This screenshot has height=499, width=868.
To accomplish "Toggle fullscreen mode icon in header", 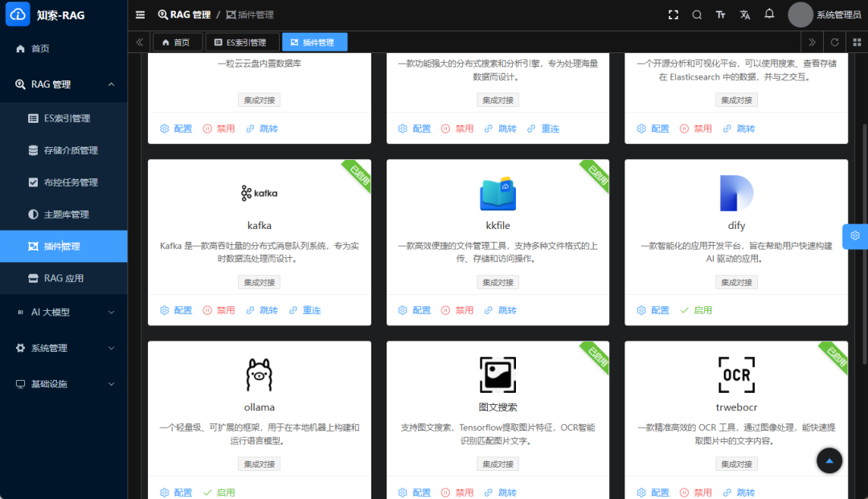I will click(674, 14).
